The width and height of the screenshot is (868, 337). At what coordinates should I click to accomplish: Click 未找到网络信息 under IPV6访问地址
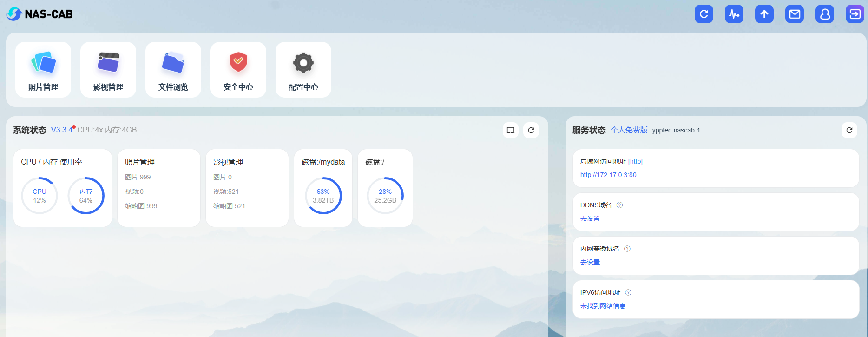603,306
